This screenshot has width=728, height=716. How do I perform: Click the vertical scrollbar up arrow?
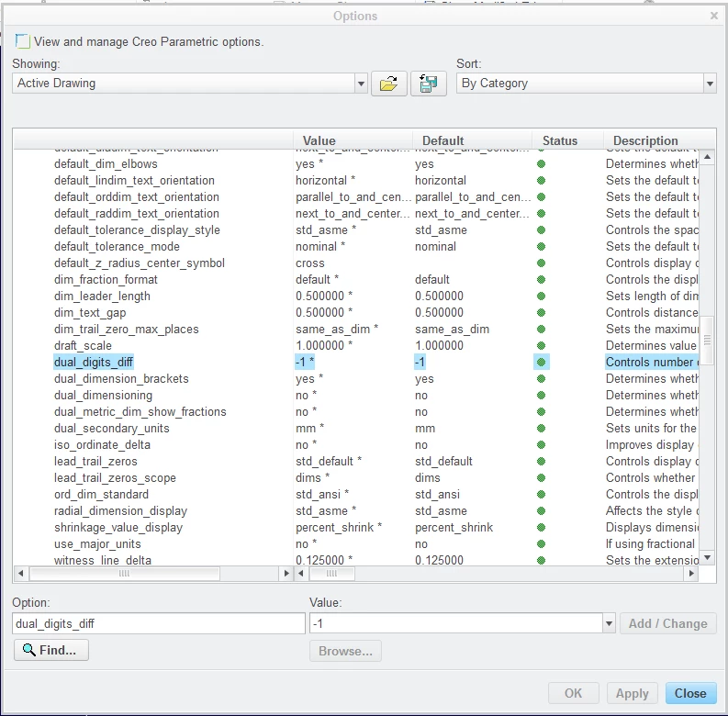point(707,157)
